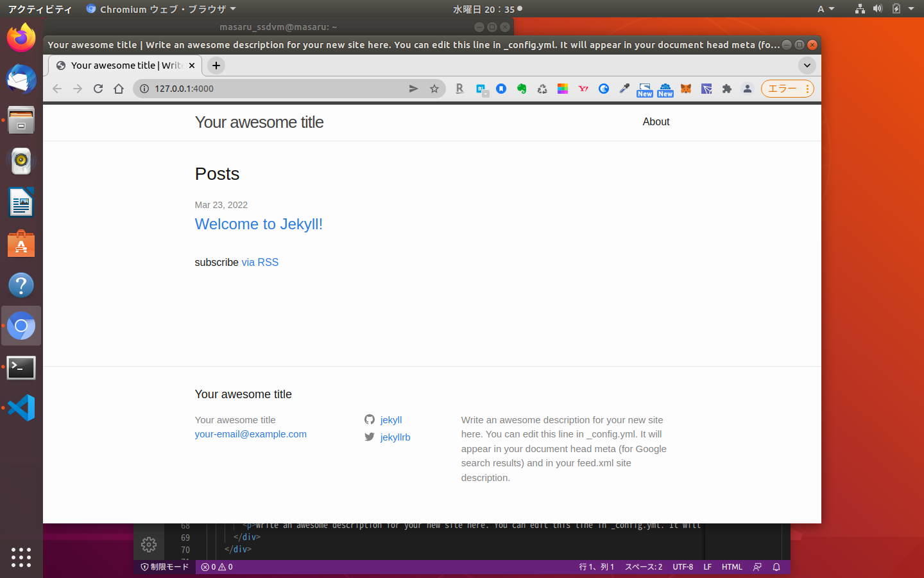Screen dimensions: 924x578
Task: Open the system status menu dropdown
Action: [x=912, y=8]
